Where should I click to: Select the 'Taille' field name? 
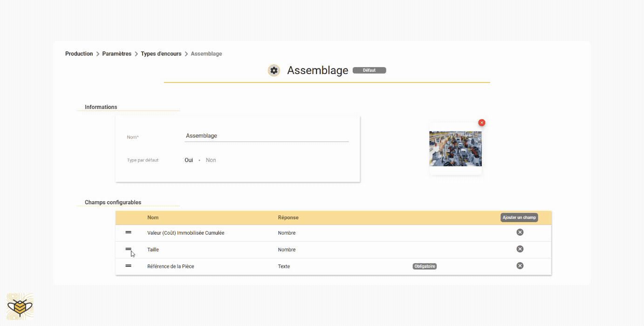153,250
